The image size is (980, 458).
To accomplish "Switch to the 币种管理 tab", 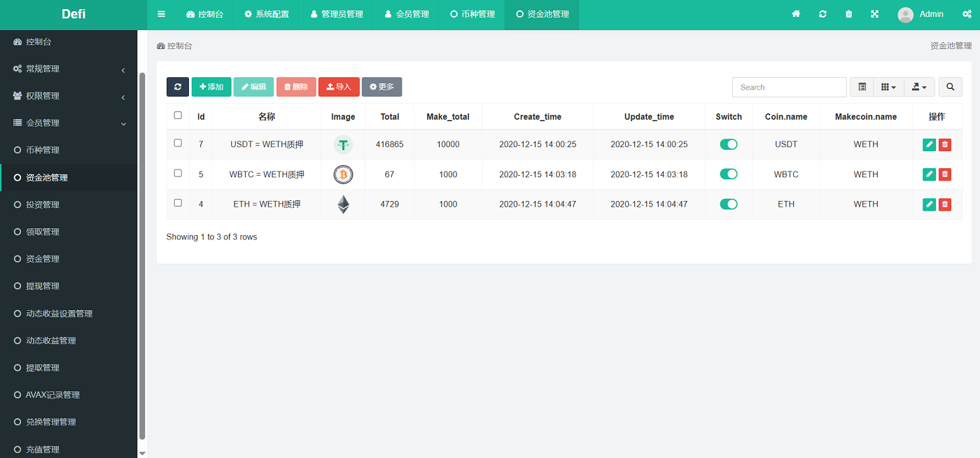I will tap(472, 14).
